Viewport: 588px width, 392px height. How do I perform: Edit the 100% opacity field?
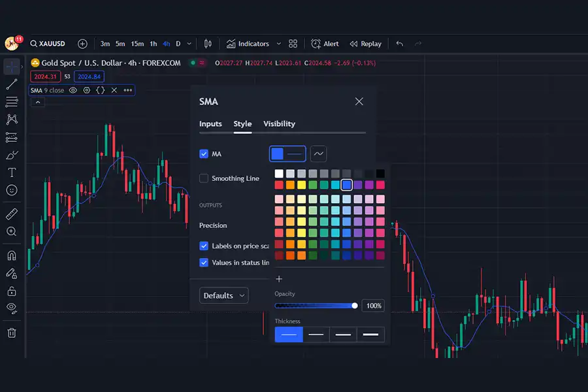pos(373,306)
